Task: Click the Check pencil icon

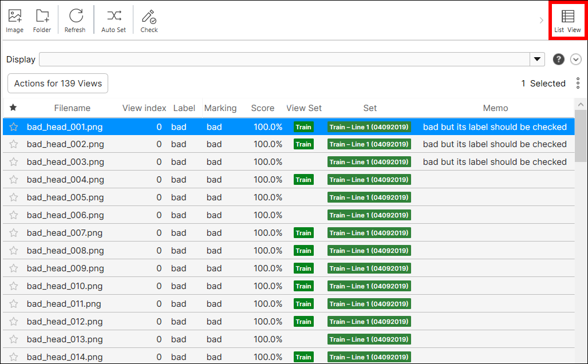Action: pyautogui.click(x=149, y=17)
